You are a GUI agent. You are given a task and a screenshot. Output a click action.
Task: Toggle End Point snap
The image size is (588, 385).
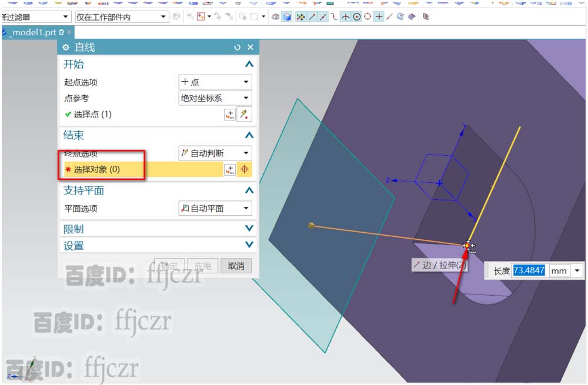click(x=312, y=17)
